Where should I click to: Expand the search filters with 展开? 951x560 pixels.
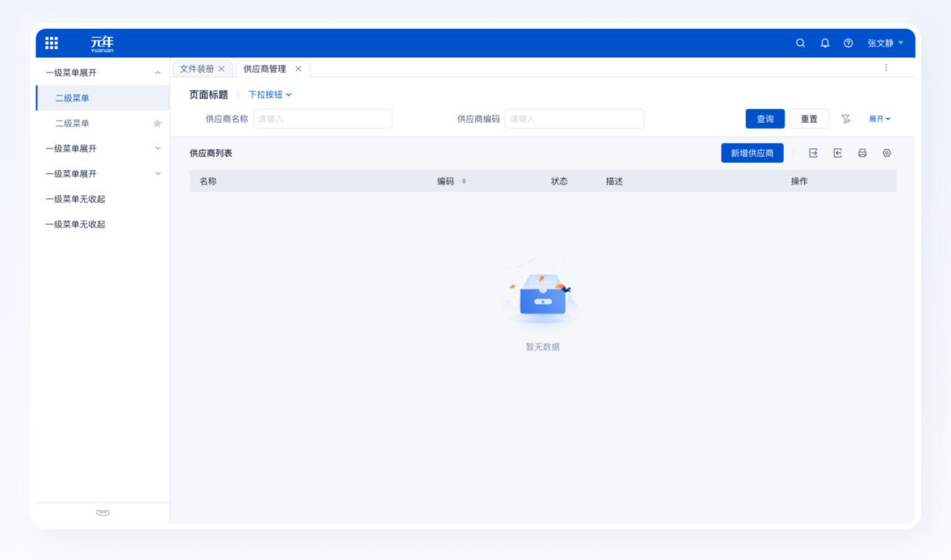(879, 119)
